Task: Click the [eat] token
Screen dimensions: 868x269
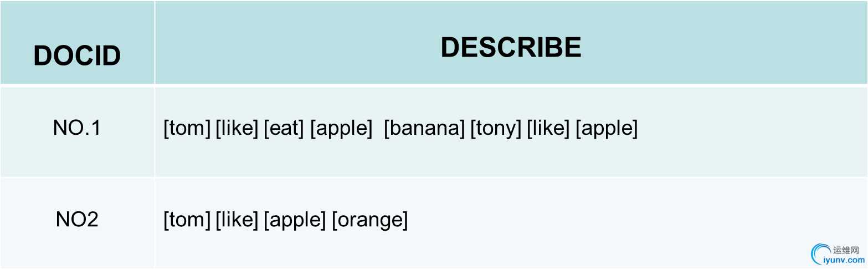Action: pos(284,128)
